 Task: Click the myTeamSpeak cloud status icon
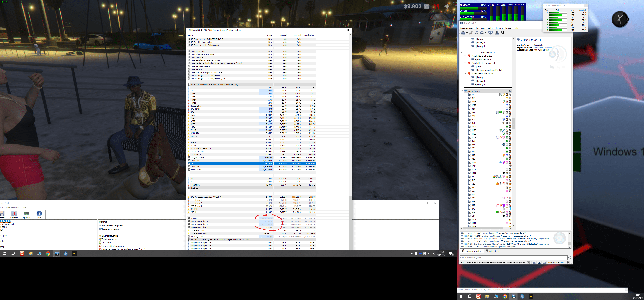(x=534, y=263)
